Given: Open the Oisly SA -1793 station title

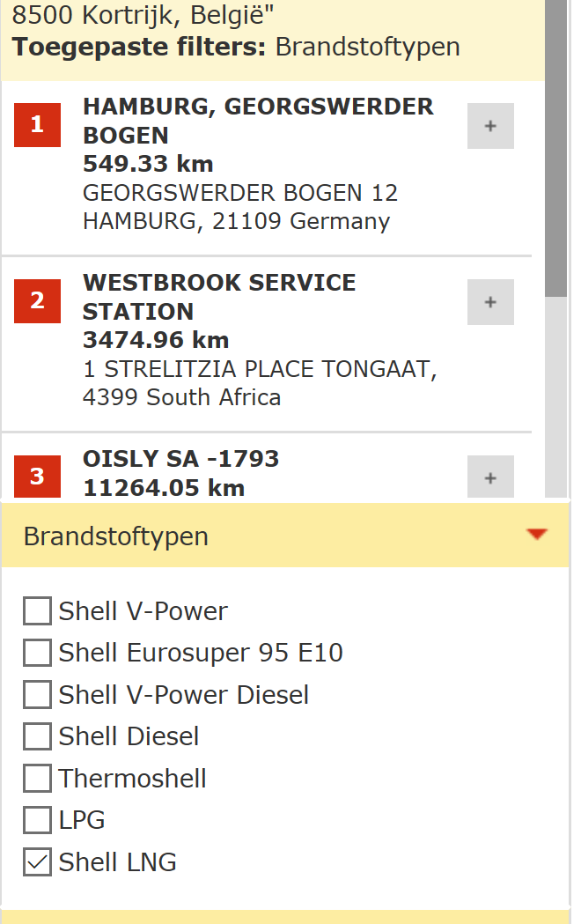Looking at the screenshot, I should (180, 458).
